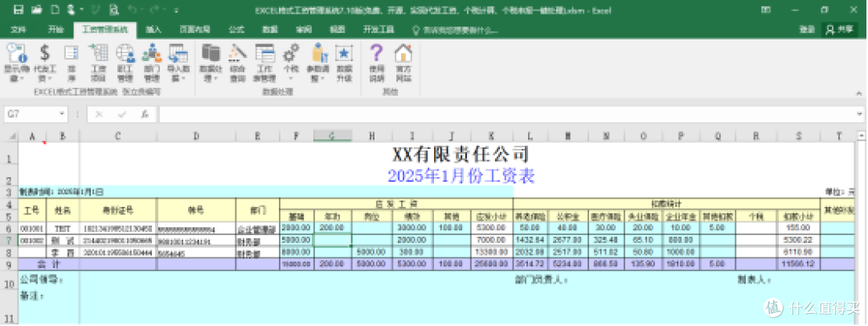
Task: Select row 7 header
Action: pos(9,241)
